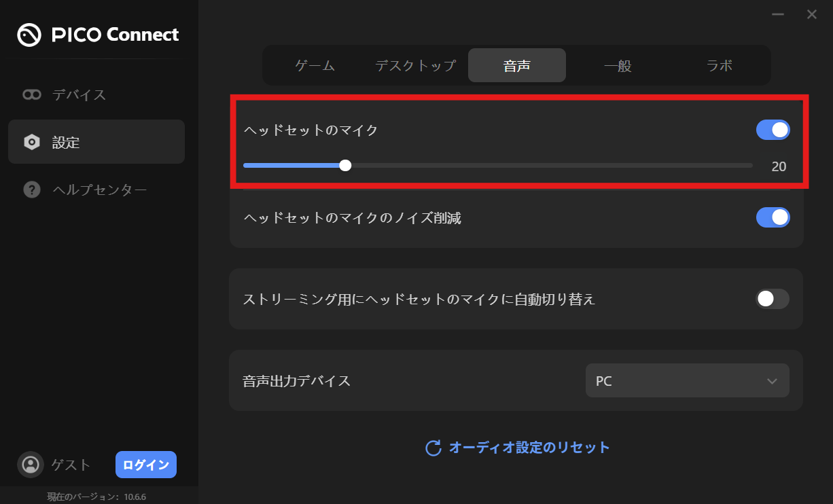833x504 pixels.
Task: Open the 音声出力デバイス PC dropdown
Action: click(686, 380)
